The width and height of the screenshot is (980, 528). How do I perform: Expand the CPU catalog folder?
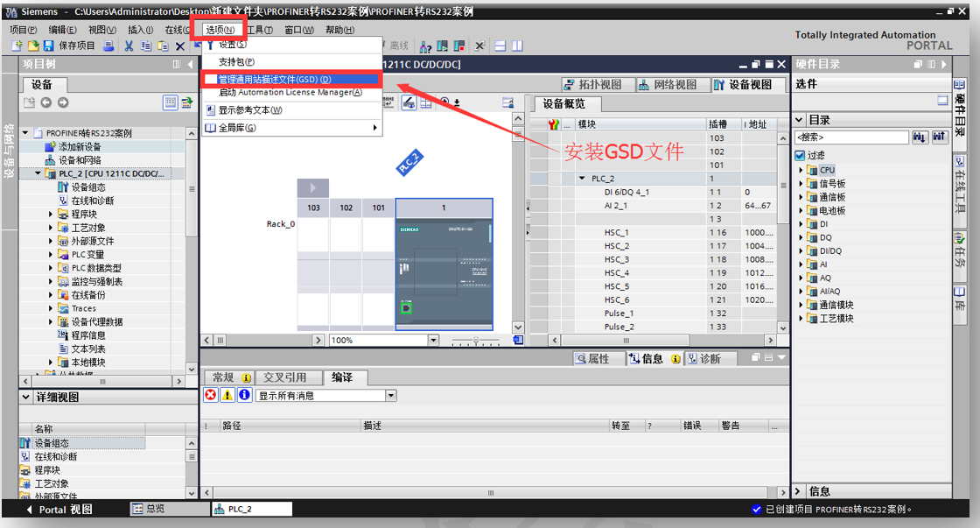pyautogui.click(x=801, y=170)
